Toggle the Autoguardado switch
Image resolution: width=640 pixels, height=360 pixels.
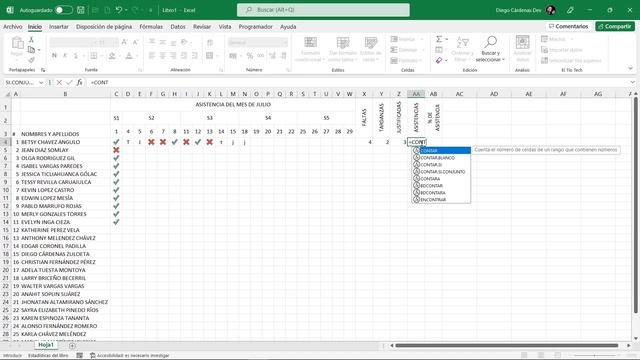pyautogui.click(x=64, y=10)
